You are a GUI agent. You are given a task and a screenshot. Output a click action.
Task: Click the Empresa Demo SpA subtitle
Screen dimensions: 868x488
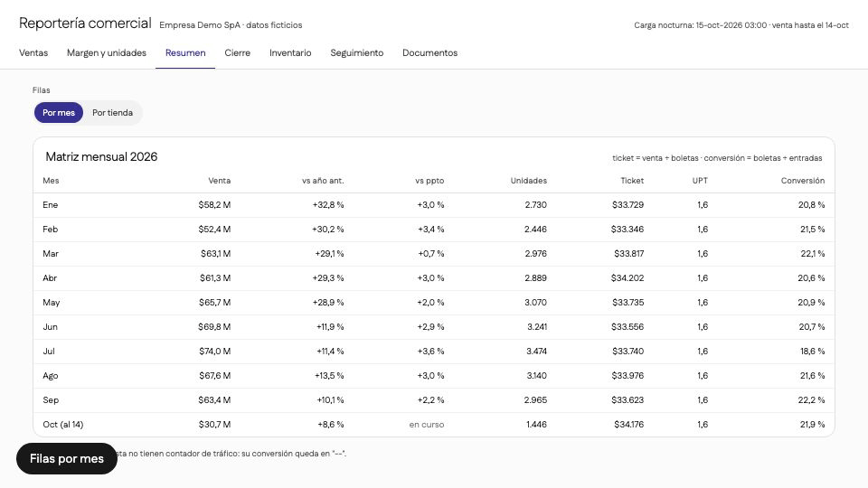point(231,25)
